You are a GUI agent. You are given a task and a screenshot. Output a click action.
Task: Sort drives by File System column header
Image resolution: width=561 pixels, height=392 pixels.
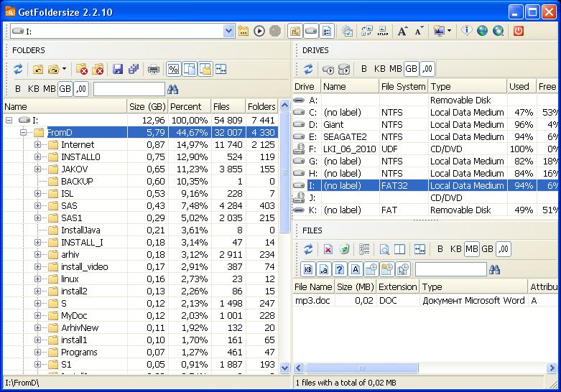tap(403, 87)
